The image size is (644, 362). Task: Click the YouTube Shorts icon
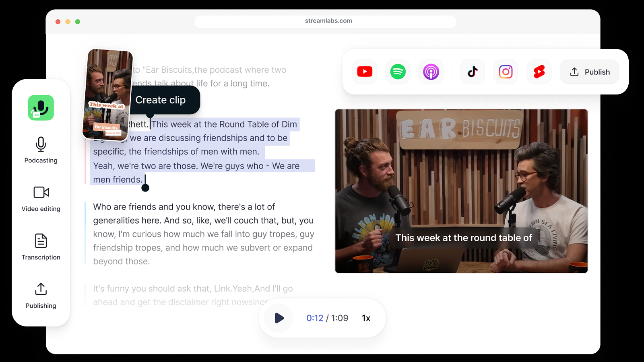pyautogui.click(x=539, y=72)
